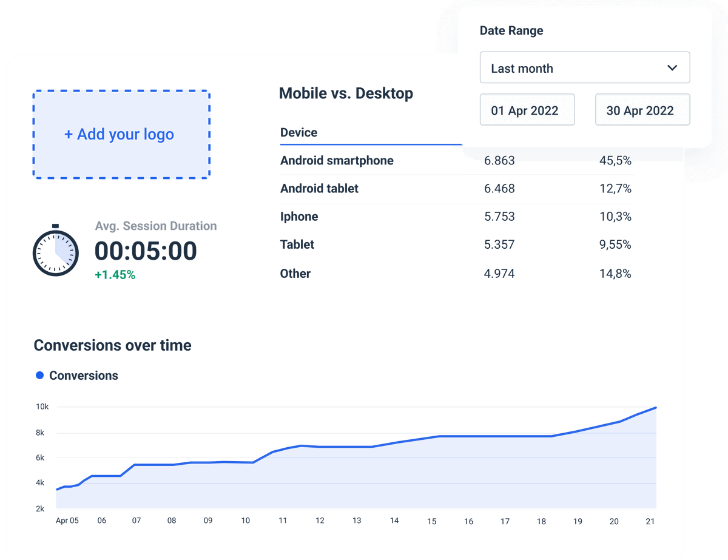Click the Mobile vs. Desktop heading
This screenshot has height=560, width=728.
coord(346,93)
